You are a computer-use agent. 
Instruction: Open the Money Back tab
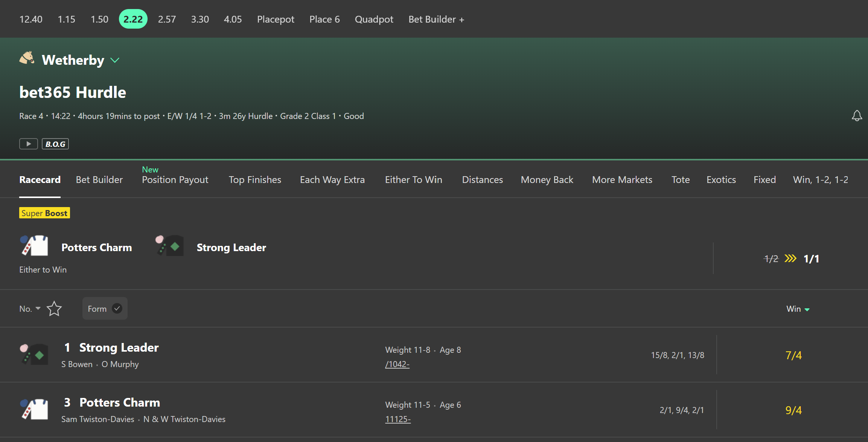pyautogui.click(x=547, y=180)
